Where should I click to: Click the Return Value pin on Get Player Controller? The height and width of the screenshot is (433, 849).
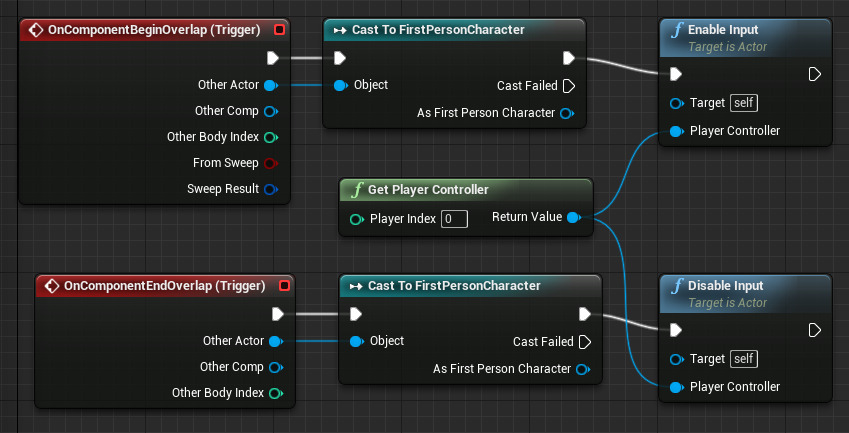(573, 217)
